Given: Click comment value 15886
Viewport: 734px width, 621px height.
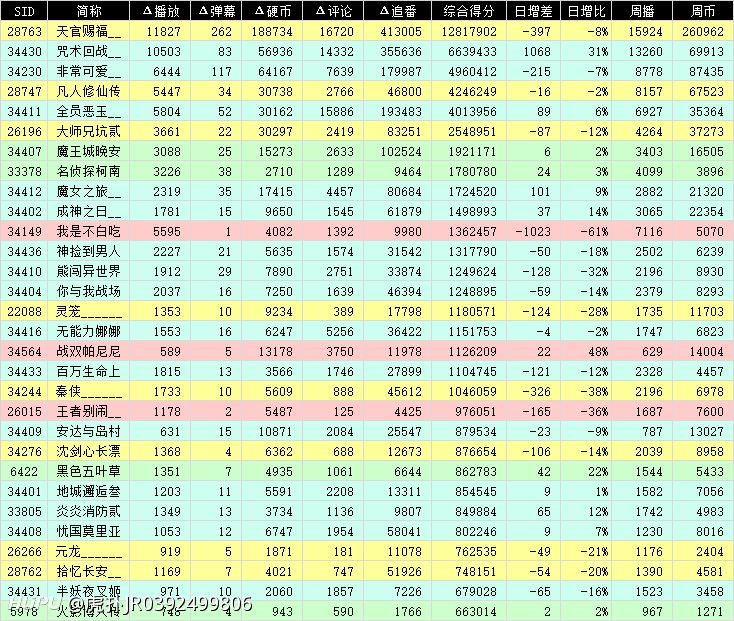Looking at the screenshot, I should point(337,112).
